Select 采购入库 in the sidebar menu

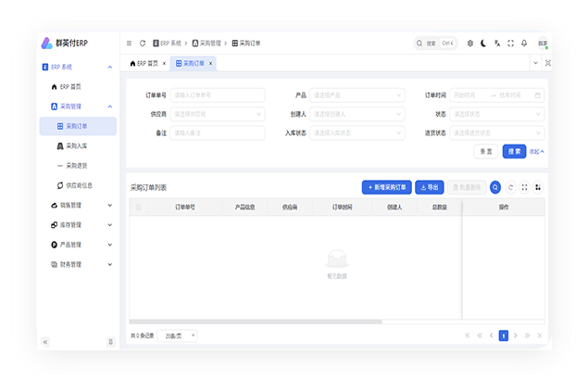pos(76,145)
